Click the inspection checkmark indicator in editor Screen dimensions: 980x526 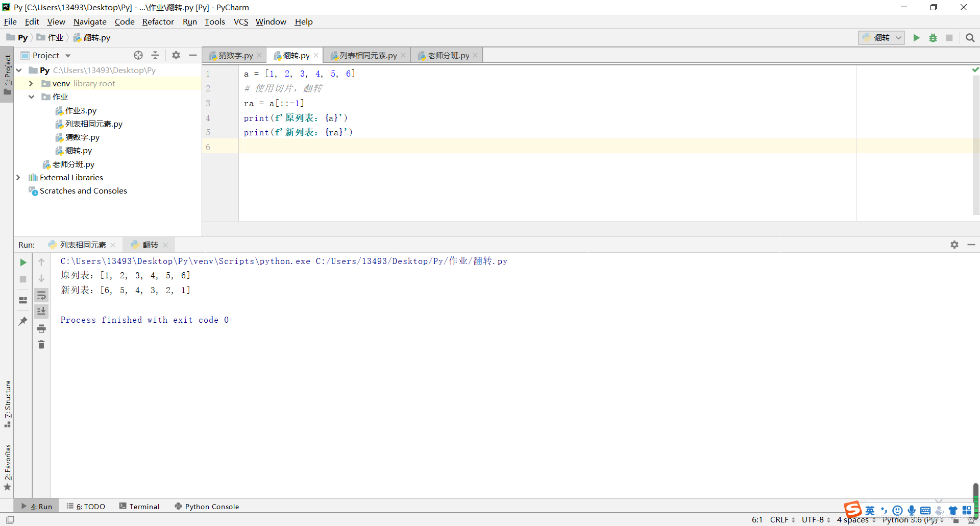tap(975, 69)
